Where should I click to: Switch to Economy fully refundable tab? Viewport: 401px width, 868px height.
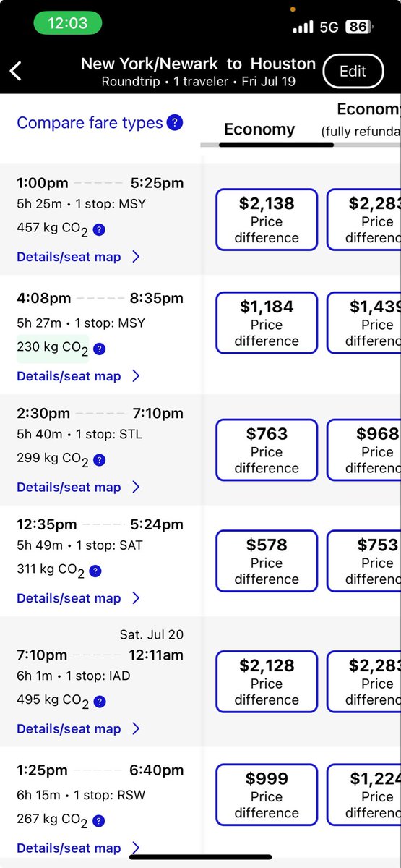click(x=361, y=120)
